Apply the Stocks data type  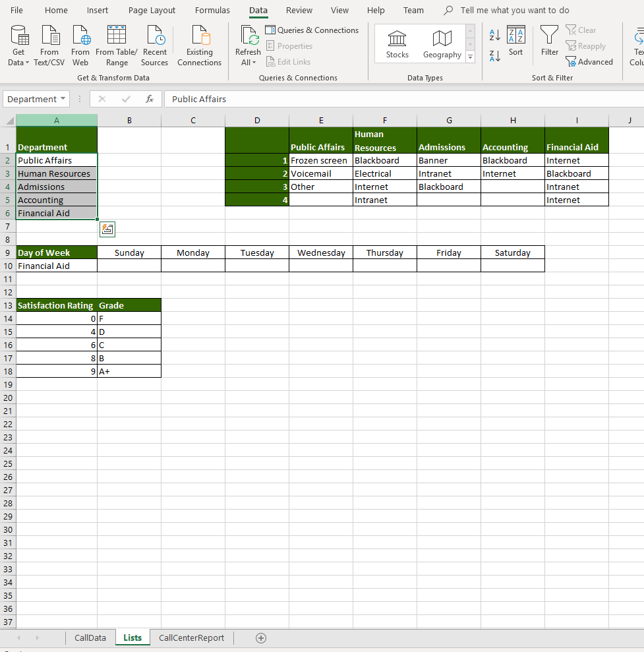(x=397, y=44)
